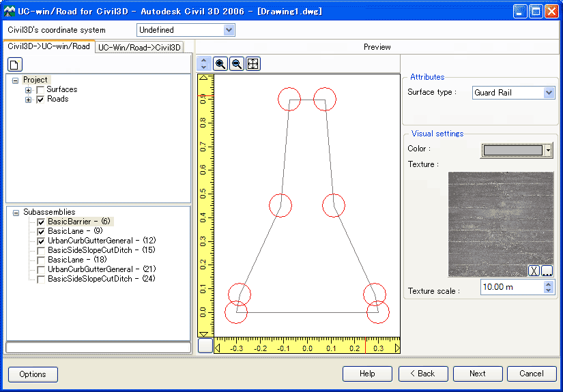Uncheck the BasicBarrier - (6) checkbox
This screenshot has width=563, height=392.
pos(42,222)
